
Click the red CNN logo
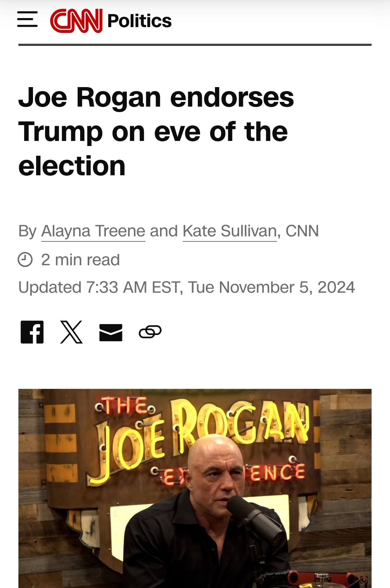tap(76, 21)
